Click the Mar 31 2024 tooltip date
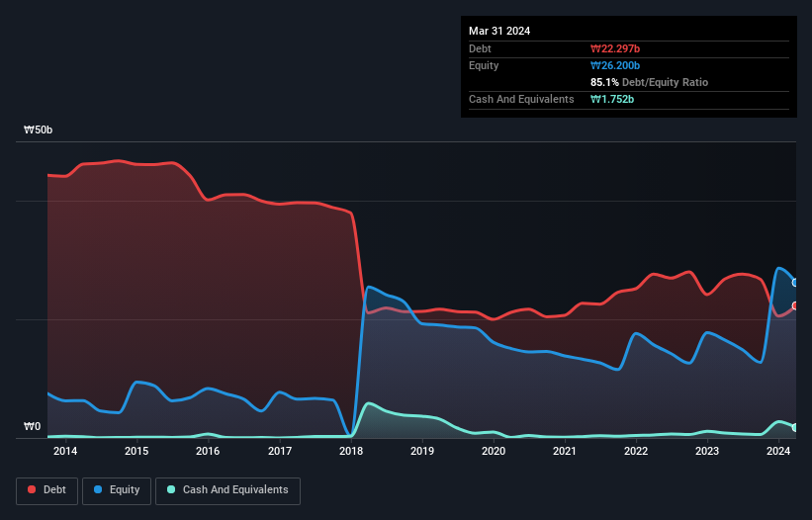 tap(499, 31)
